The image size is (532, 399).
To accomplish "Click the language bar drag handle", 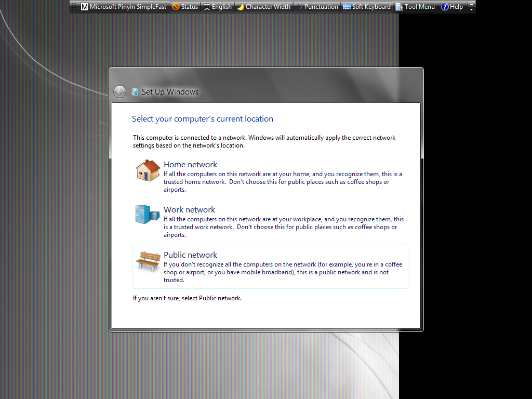I will coord(73,7).
